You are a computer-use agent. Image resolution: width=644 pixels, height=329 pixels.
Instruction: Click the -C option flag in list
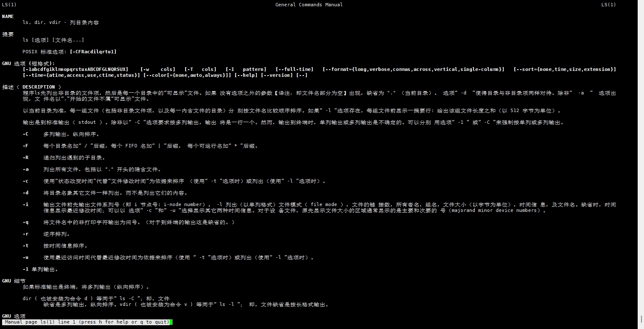coord(26,134)
